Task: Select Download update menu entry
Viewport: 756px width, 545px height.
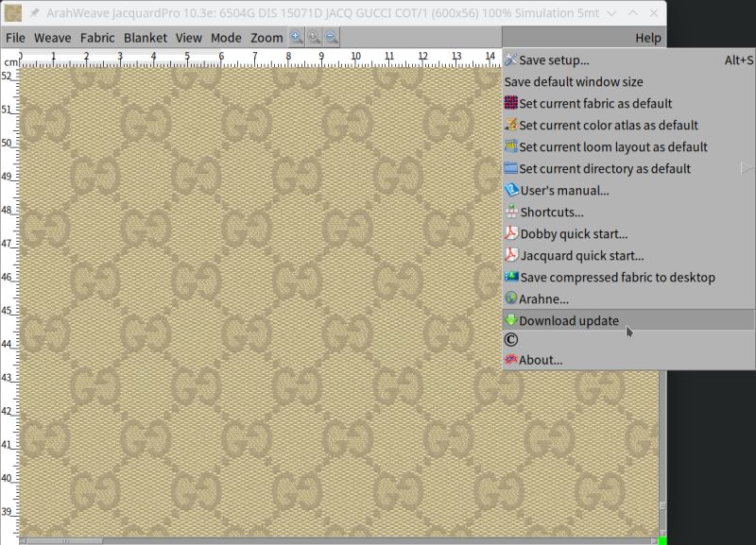Action: point(628,320)
